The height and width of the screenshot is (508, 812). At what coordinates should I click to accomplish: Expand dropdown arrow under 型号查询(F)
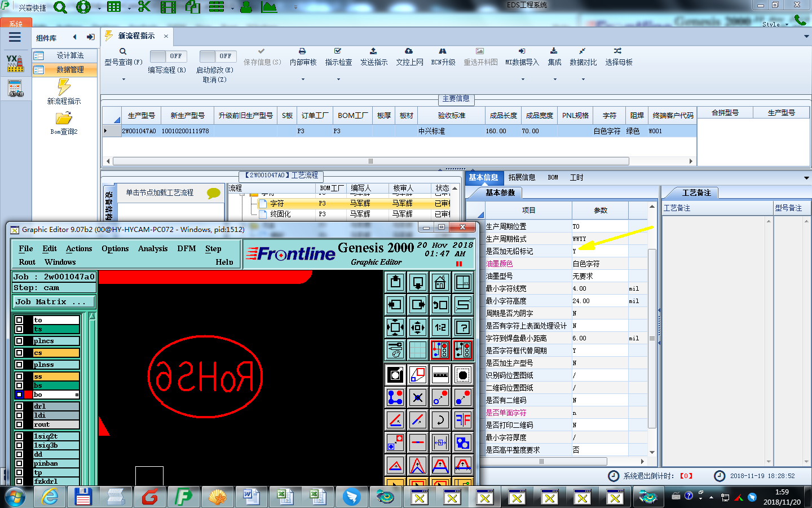point(123,80)
